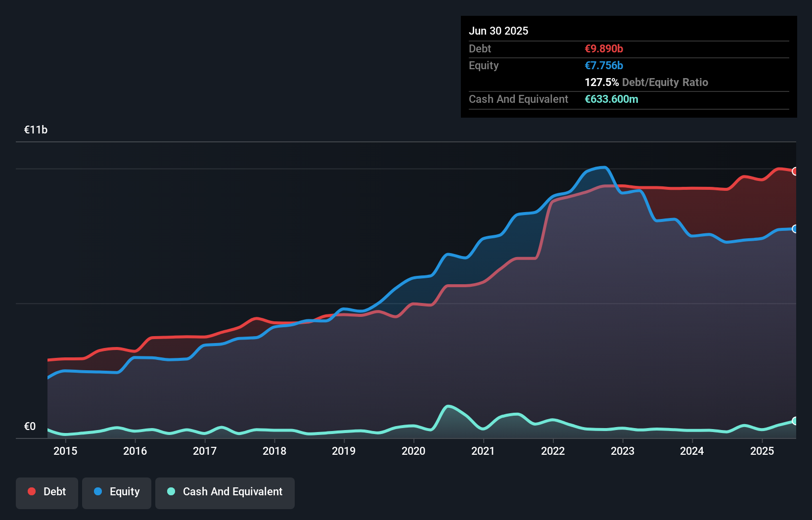812x520 pixels.
Task: Select the red Debt endpoint marker
Action: 795,171
